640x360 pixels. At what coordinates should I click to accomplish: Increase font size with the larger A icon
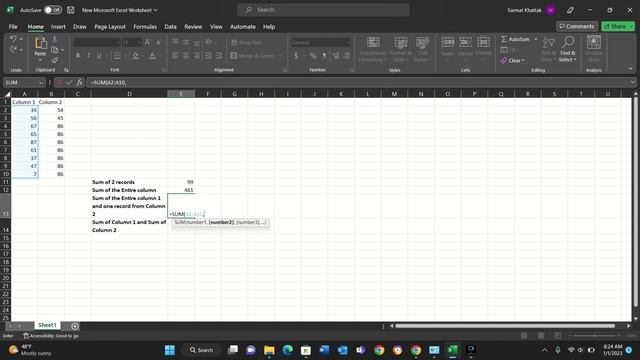click(148, 42)
